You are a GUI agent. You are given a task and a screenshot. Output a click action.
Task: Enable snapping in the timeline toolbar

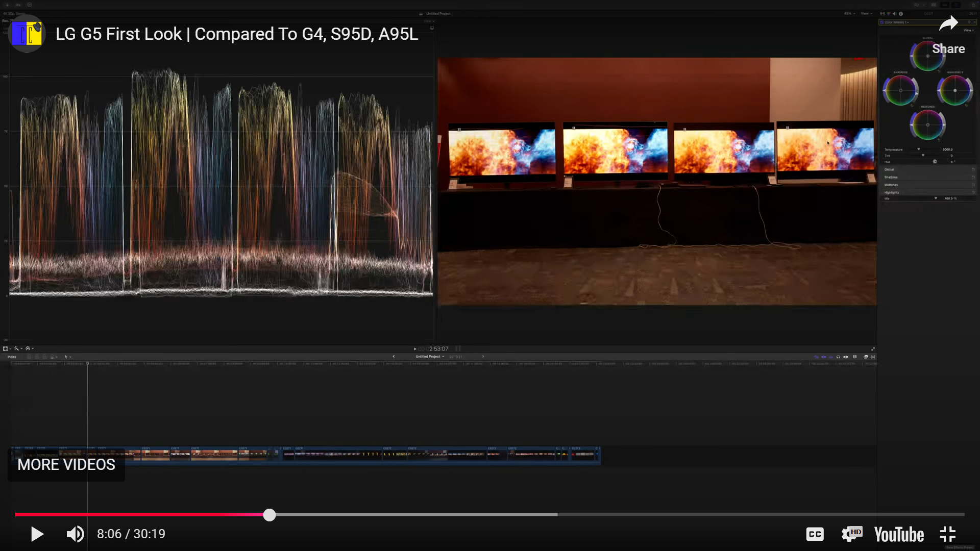tap(855, 357)
